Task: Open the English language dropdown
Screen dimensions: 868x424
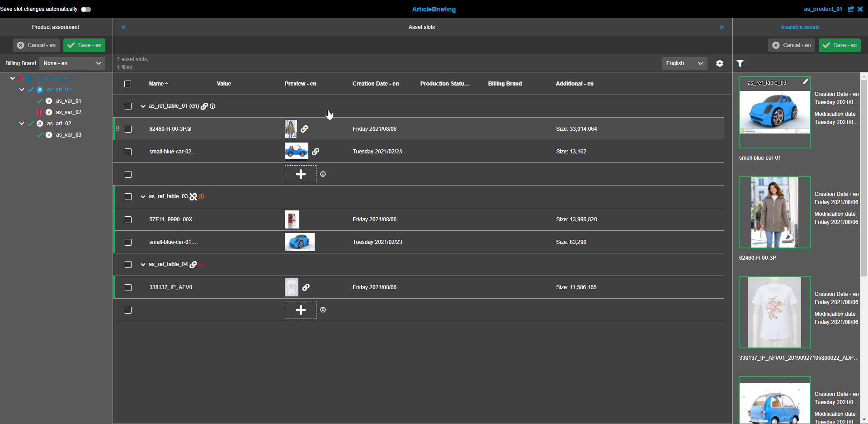Action: point(684,63)
